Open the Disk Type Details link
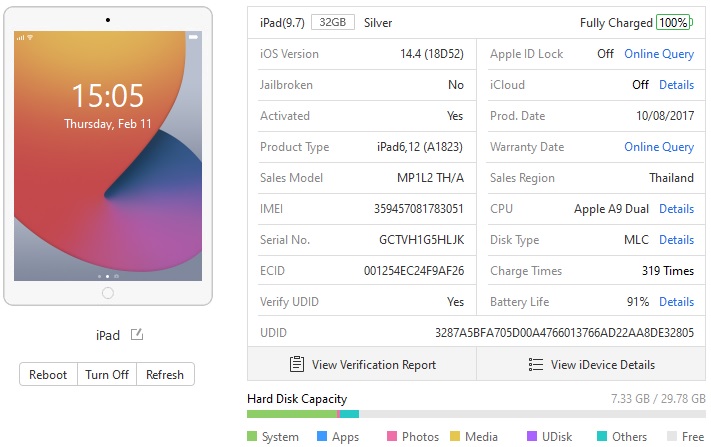 [x=677, y=240]
